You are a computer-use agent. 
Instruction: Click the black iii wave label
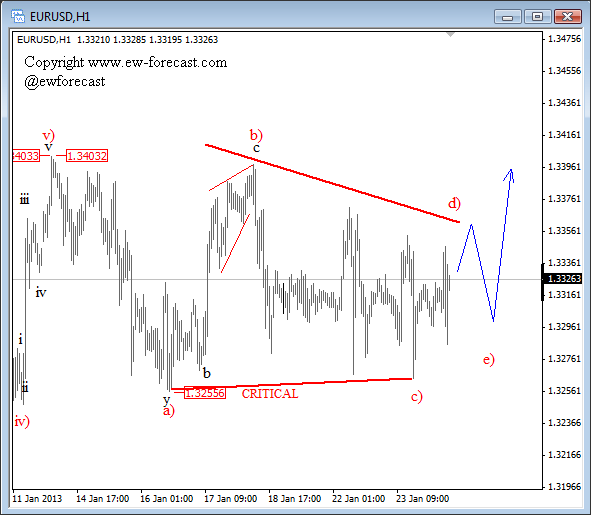pyautogui.click(x=24, y=199)
